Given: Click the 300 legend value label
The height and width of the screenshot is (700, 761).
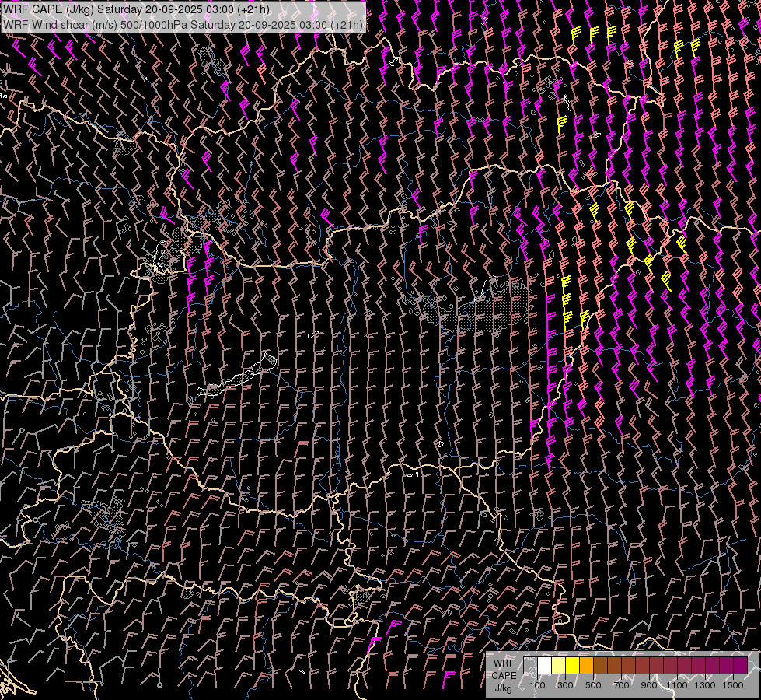Looking at the screenshot, I should coord(565,685).
